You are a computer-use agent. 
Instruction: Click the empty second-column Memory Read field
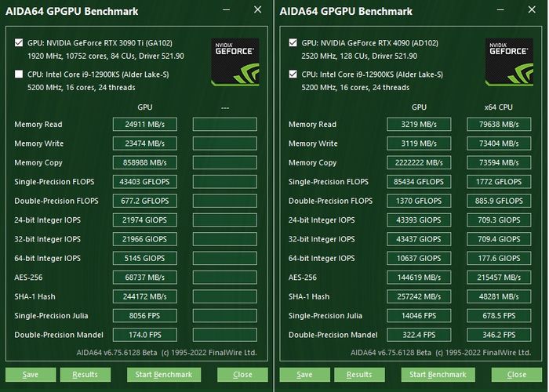225,124
